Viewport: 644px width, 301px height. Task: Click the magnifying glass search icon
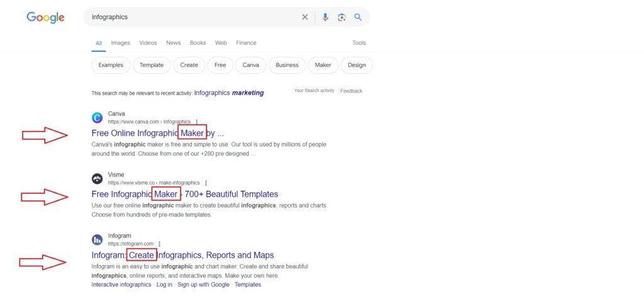358,17
